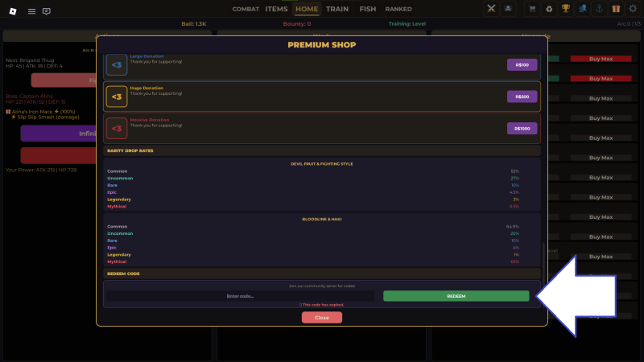Viewport: 644px width, 362px height.
Task: Open the shopping cart icon
Action: click(x=532, y=9)
